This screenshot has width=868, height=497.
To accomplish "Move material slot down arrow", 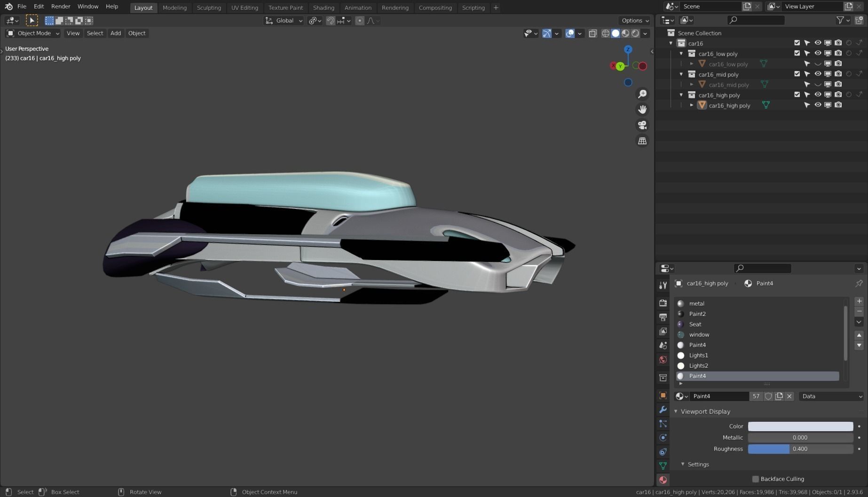I will pos(859,345).
